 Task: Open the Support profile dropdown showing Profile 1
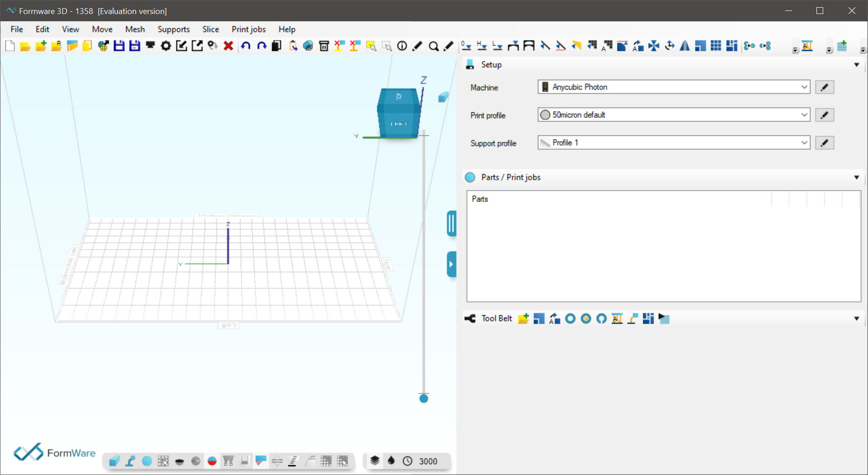(x=674, y=142)
